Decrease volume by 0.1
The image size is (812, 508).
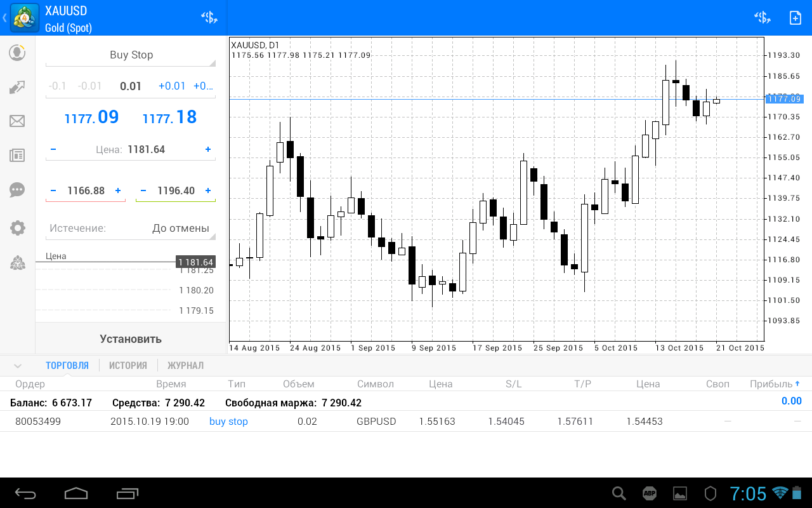point(58,86)
